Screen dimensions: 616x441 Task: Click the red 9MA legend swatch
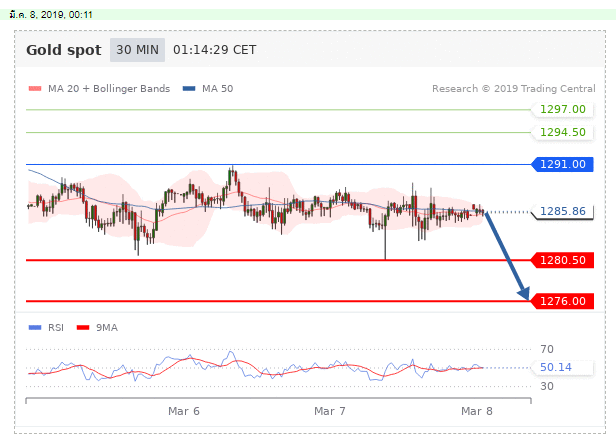point(83,328)
